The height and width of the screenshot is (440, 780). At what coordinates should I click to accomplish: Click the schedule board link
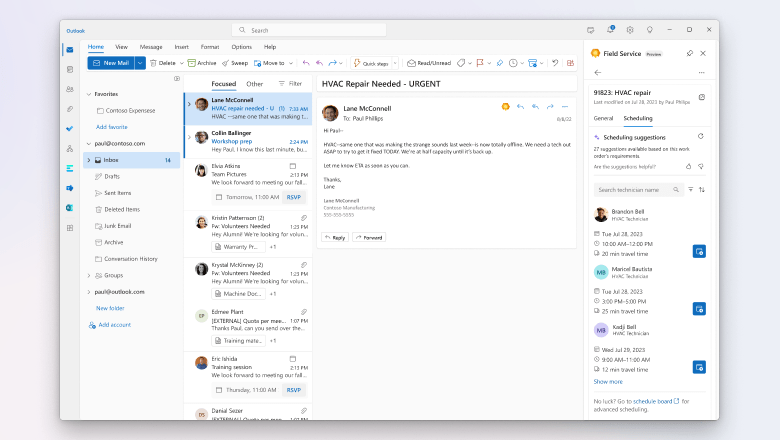coord(653,400)
